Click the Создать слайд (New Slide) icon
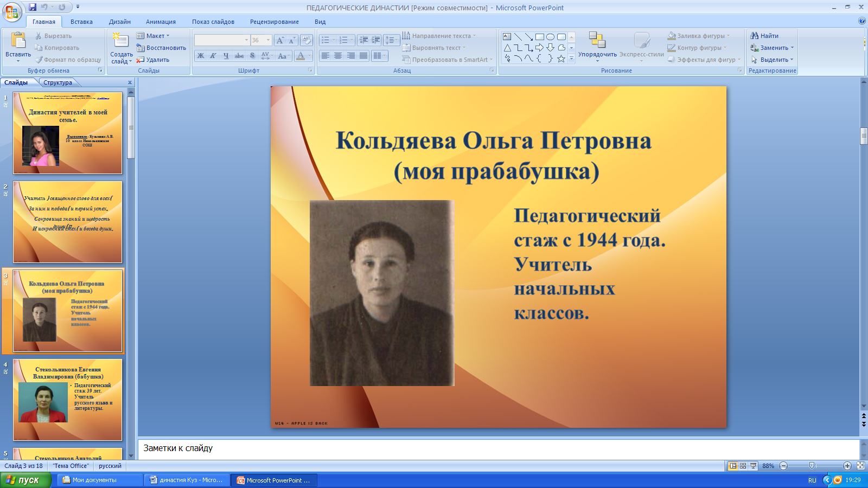This screenshot has height=488, width=868. click(120, 41)
